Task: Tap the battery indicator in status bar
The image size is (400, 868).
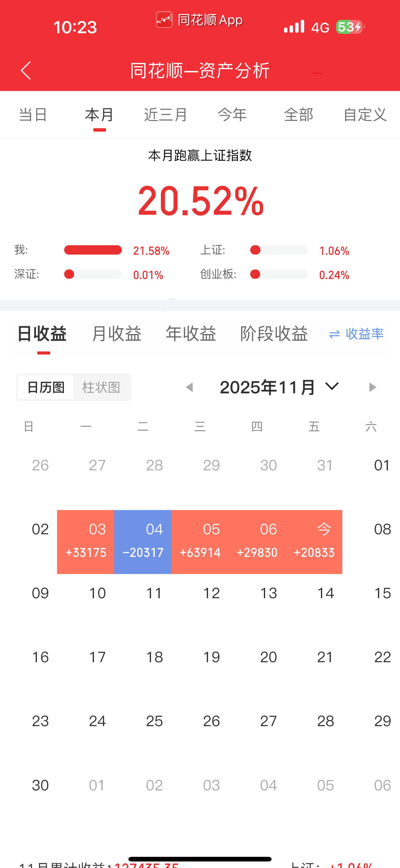Action: [x=350, y=27]
